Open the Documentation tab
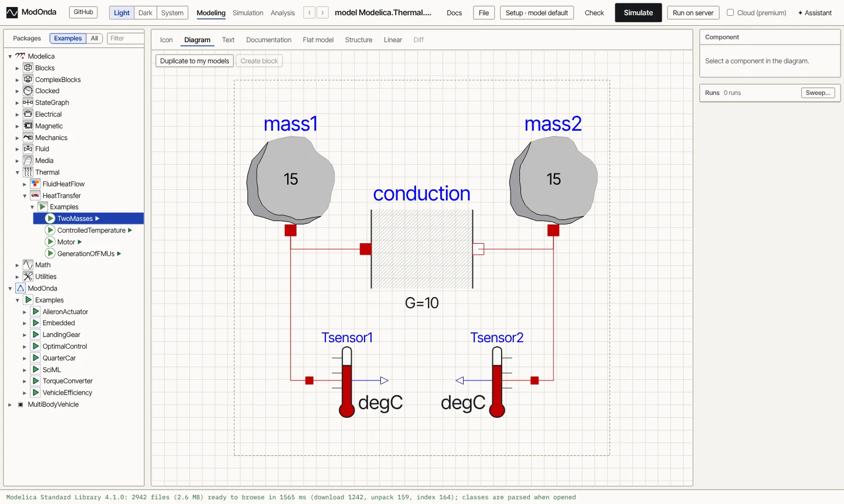Screen dimensions: 844x504 (268, 40)
